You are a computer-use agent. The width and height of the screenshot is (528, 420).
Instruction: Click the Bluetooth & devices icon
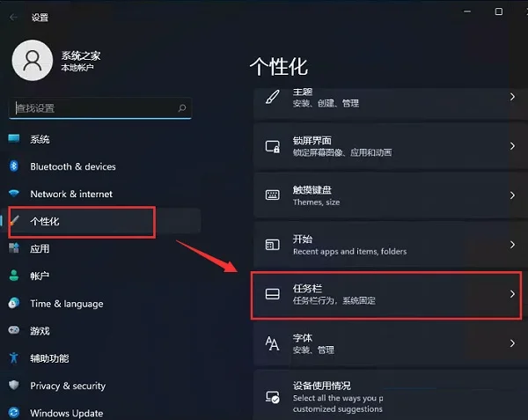pyautogui.click(x=14, y=166)
